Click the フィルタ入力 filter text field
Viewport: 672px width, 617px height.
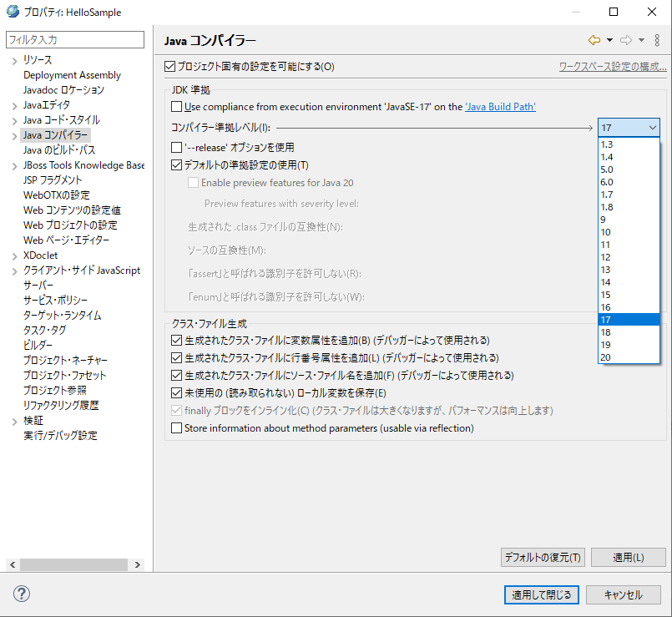[74, 39]
